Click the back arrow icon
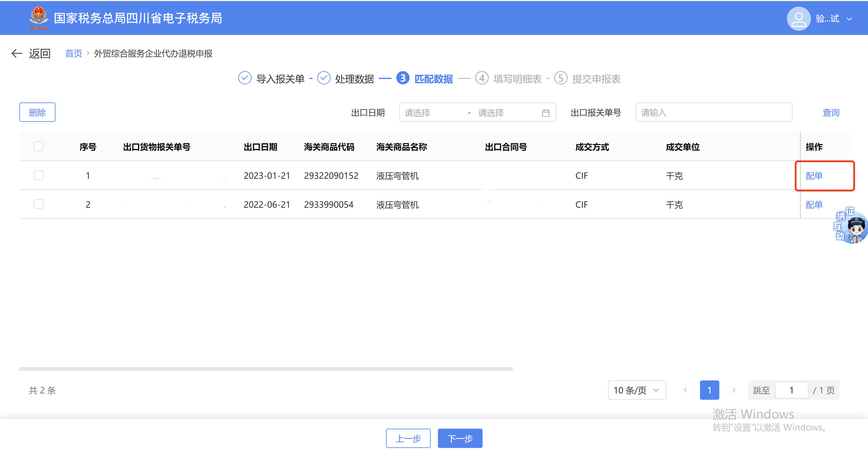The width and height of the screenshot is (868, 457). point(17,53)
